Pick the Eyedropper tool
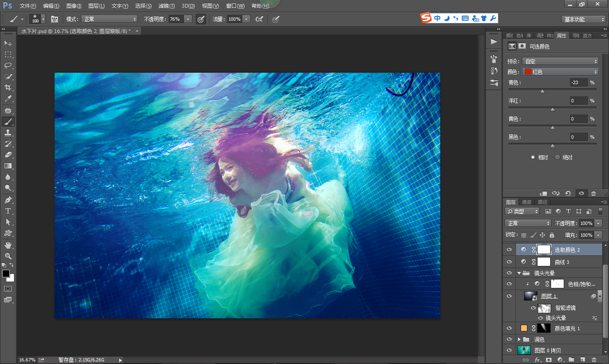609x364 pixels. pyautogui.click(x=8, y=99)
